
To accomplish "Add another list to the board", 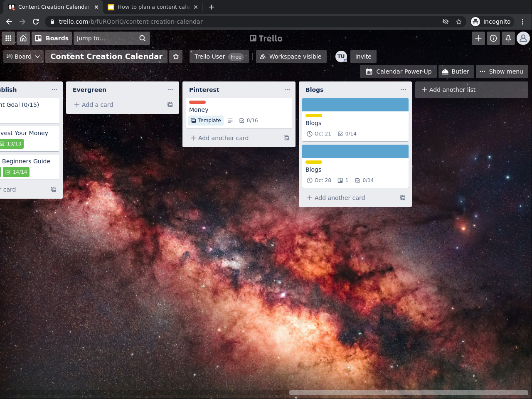I will click(x=472, y=90).
